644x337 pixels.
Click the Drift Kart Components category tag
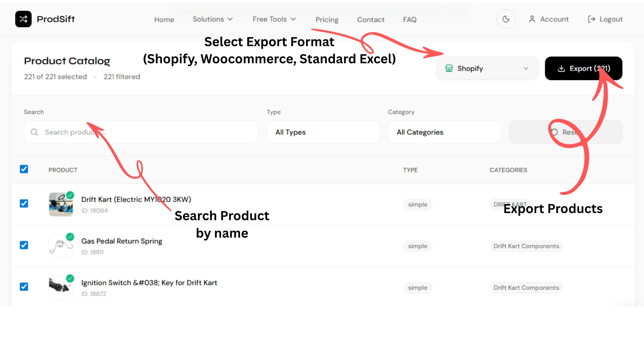point(526,246)
